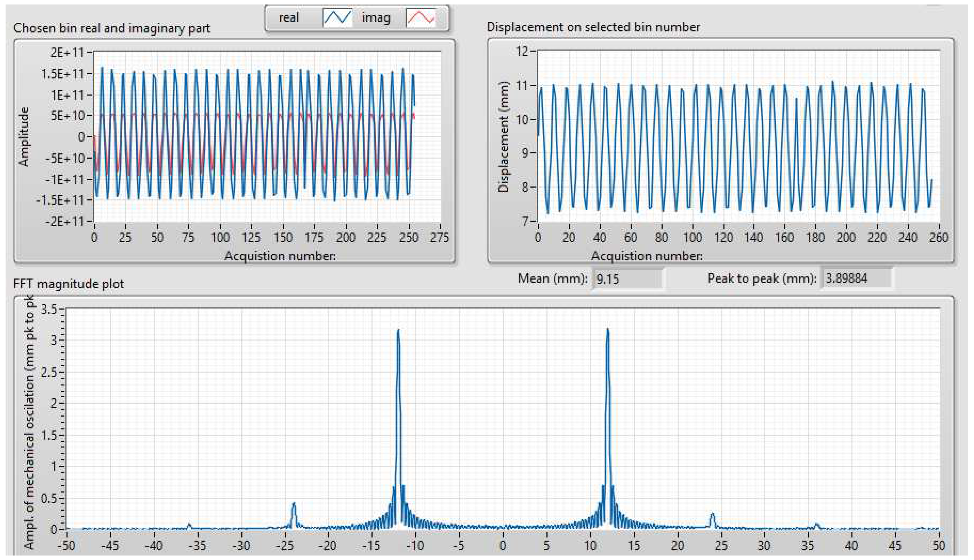Click 'Displacement on selected bin number' title

coord(593,27)
